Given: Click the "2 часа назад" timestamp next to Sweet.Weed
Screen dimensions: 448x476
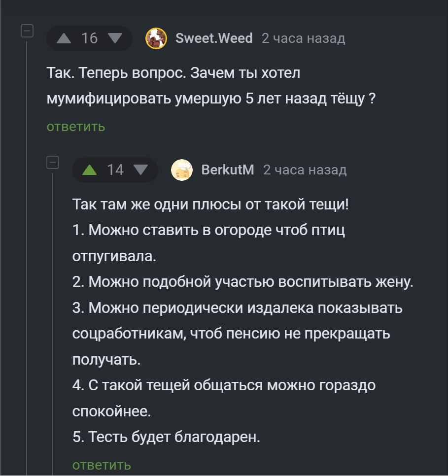Looking at the screenshot, I should coord(303,38).
